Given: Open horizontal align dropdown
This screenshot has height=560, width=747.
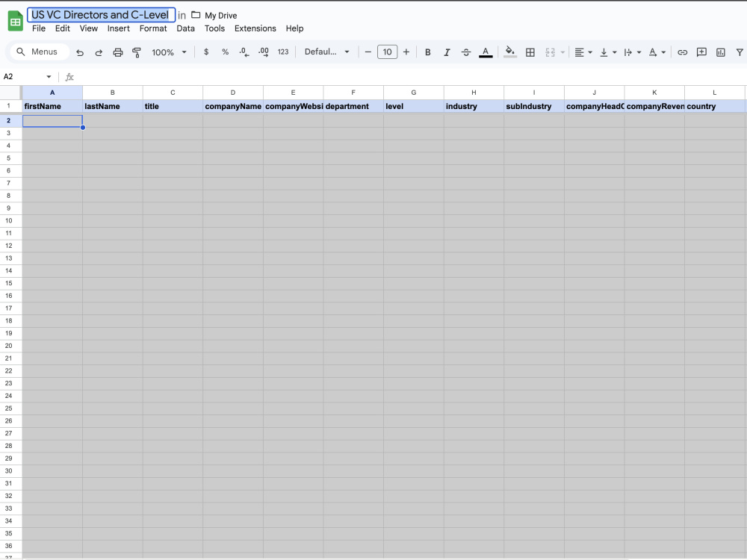Looking at the screenshot, I should [x=583, y=52].
